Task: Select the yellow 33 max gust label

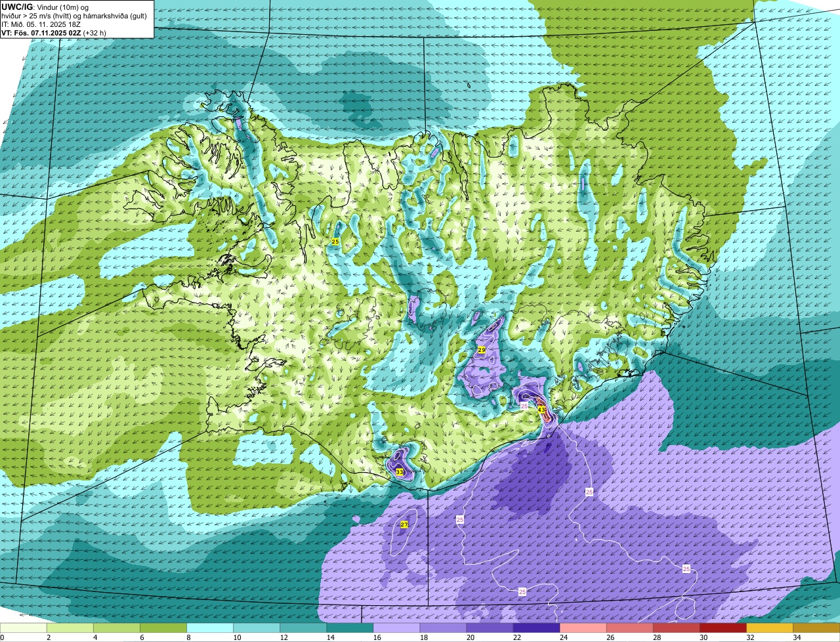Action: click(400, 472)
